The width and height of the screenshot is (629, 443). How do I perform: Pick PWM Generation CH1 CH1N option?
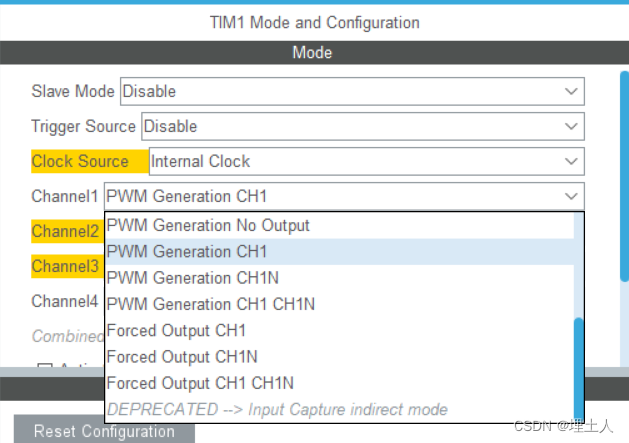tap(339, 304)
